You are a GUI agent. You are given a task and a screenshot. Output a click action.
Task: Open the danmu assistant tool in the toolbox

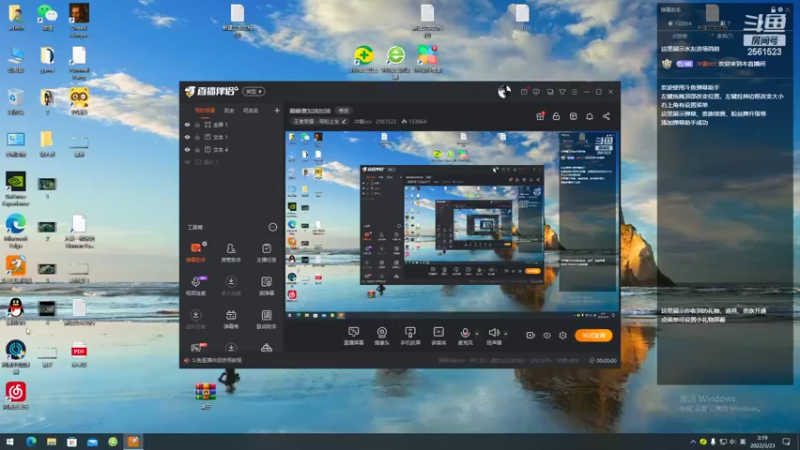click(x=196, y=253)
